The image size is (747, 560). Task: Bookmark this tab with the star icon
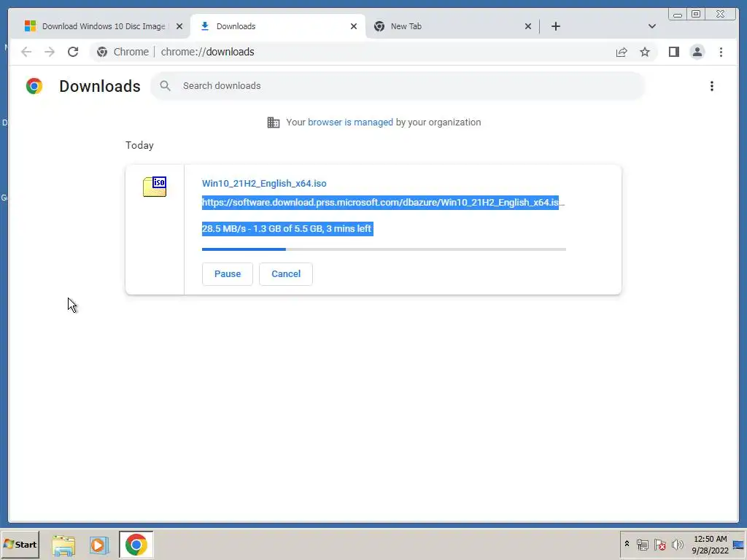pyautogui.click(x=645, y=52)
